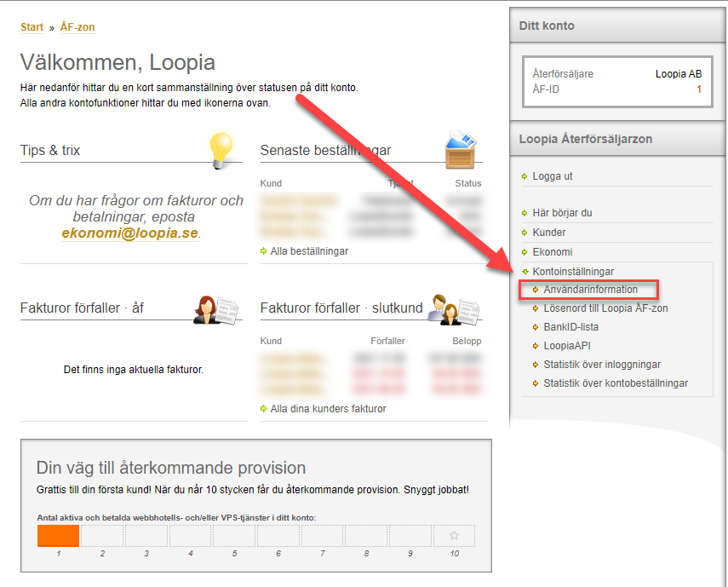Click the lightbulb Tips & trix icon

tap(221, 150)
